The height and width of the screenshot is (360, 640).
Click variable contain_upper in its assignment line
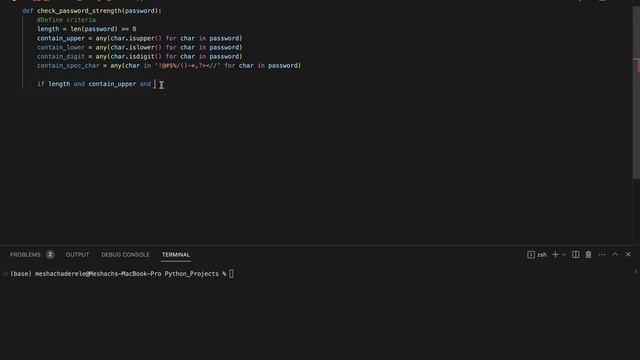(61, 38)
